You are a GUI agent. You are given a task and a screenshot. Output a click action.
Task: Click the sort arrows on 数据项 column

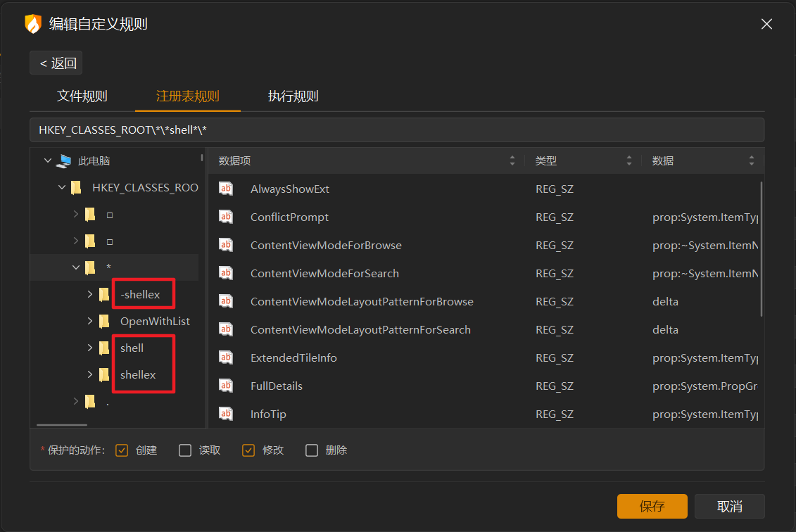(512, 160)
